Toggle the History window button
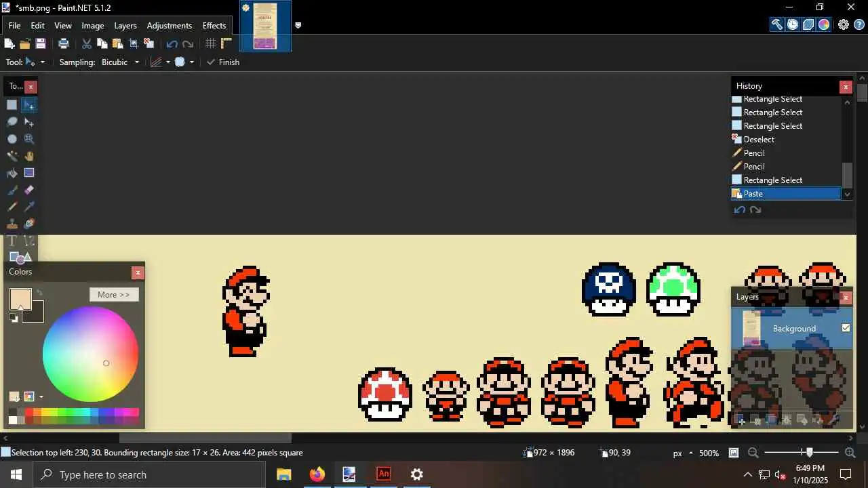The image size is (868, 488). [793, 24]
